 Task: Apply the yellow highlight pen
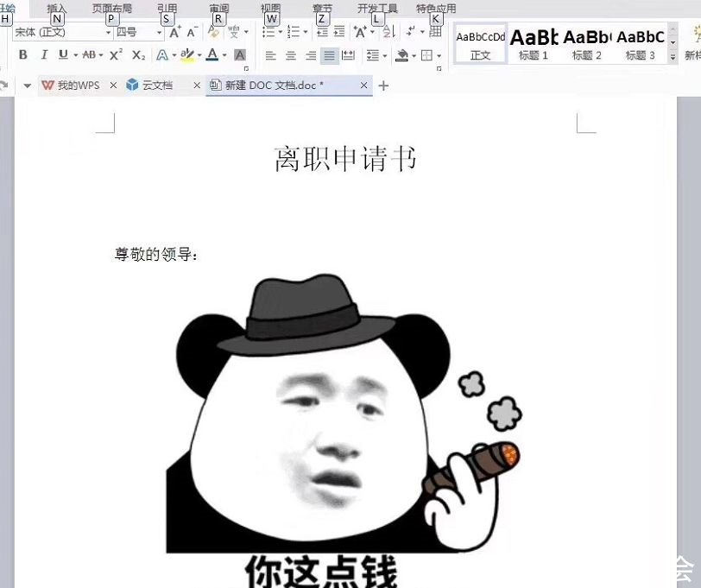[187, 55]
